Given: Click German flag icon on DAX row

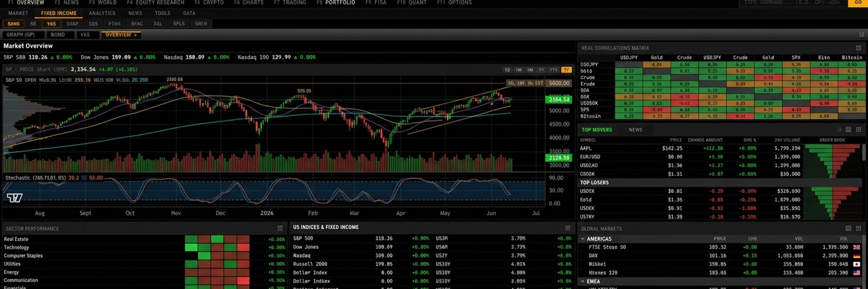Looking at the screenshot, I should (x=856, y=256).
